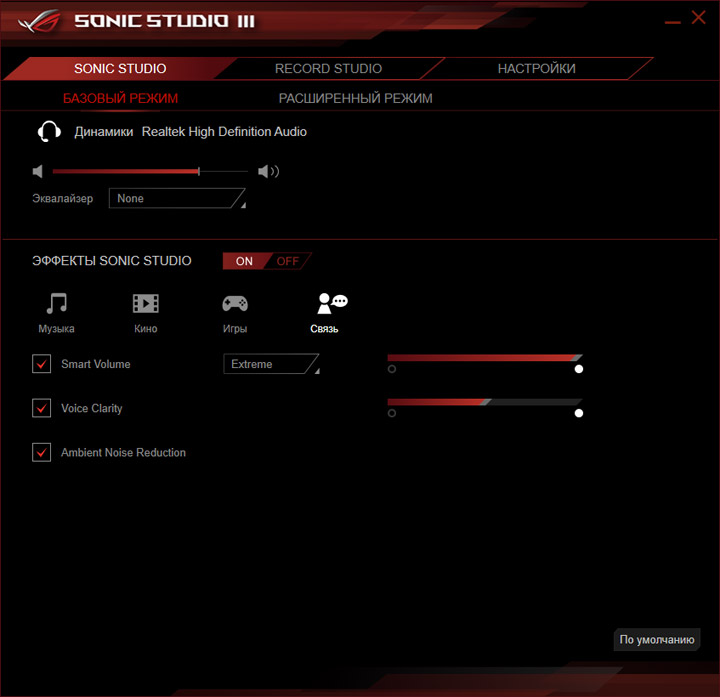The height and width of the screenshot is (697, 720).
Task: Click the По умолчанию button
Action: (x=657, y=640)
